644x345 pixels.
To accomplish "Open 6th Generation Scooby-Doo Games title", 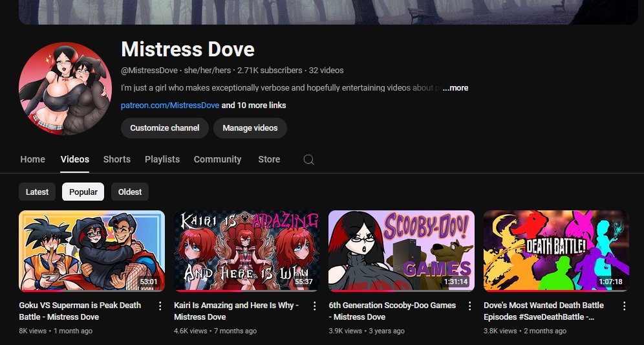I will [x=392, y=311].
